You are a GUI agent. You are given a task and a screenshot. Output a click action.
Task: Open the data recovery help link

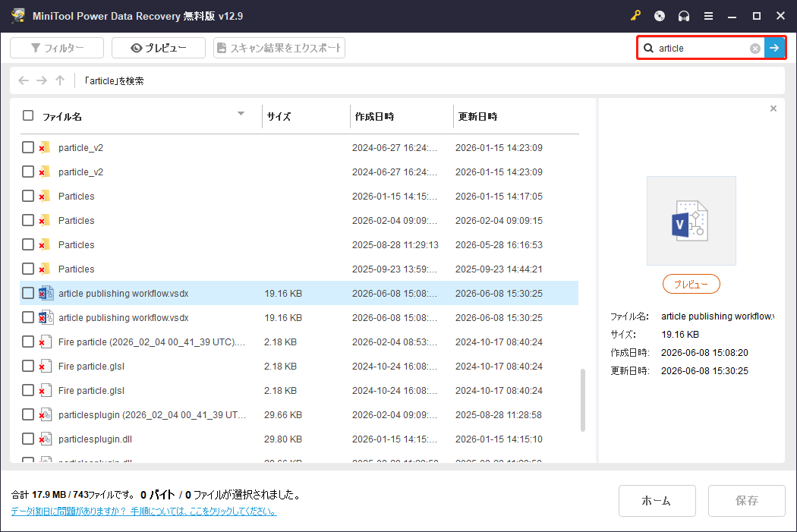pyautogui.click(x=144, y=512)
